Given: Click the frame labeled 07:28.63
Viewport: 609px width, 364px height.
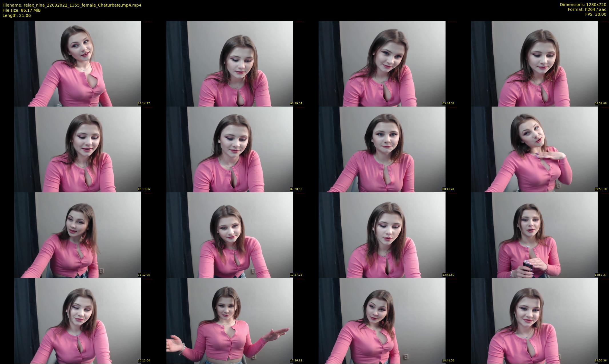Looking at the screenshot, I should click(230, 149).
